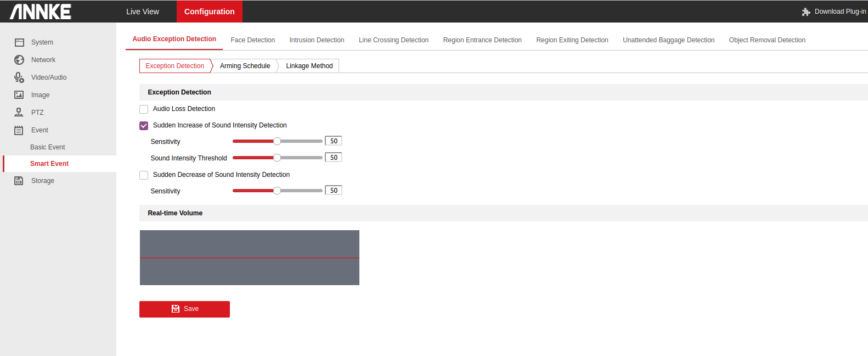Image resolution: width=868 pixels, height=356 pixels.
Task: Go to the Arming Schedule step
Action: [x=245, y=66]
